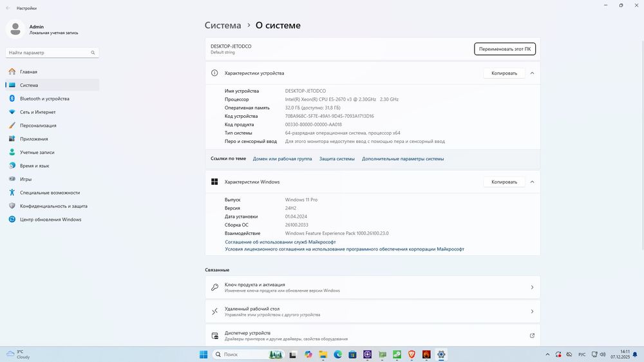Launch Microsoft Edge from taskbar
The image size is (644, 362).
point(337,355)
